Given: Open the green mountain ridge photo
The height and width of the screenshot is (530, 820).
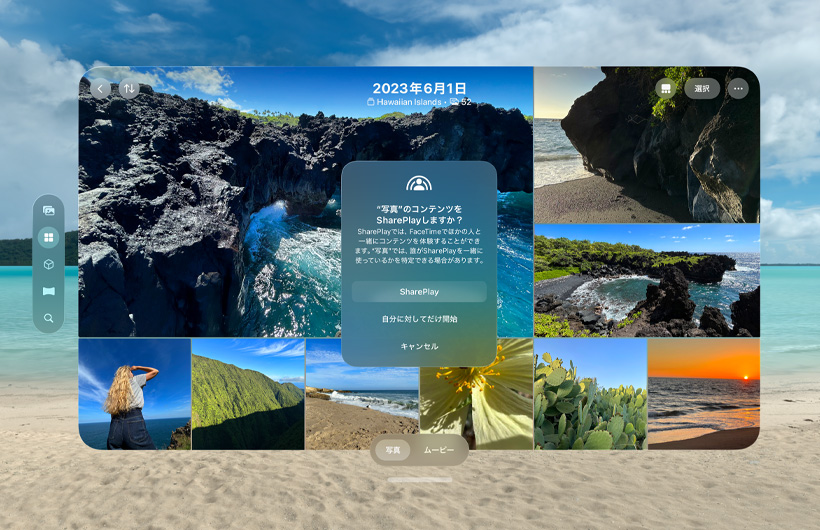Looking at the screenshot, I should [x=247, y=394].
